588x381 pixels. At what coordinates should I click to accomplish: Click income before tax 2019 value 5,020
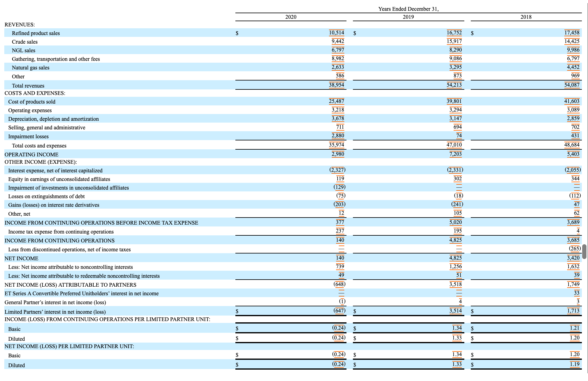pyautogui.click(x=455, y=222)
